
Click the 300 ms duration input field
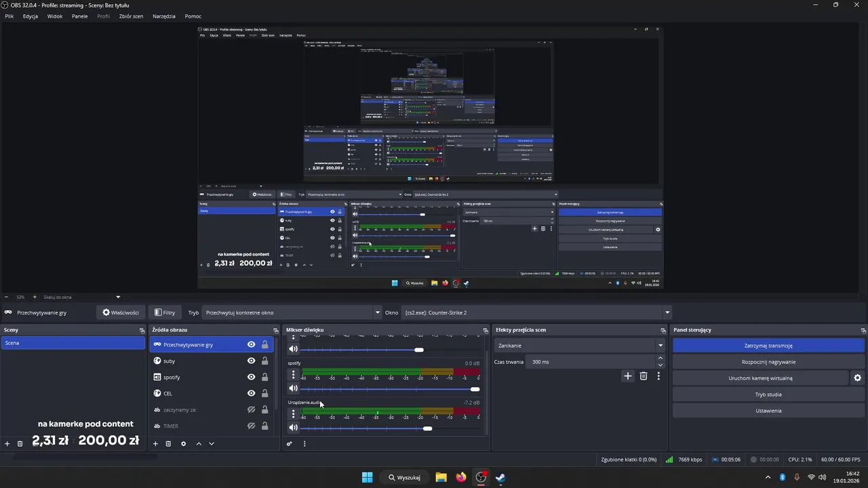tap(592, 362)
